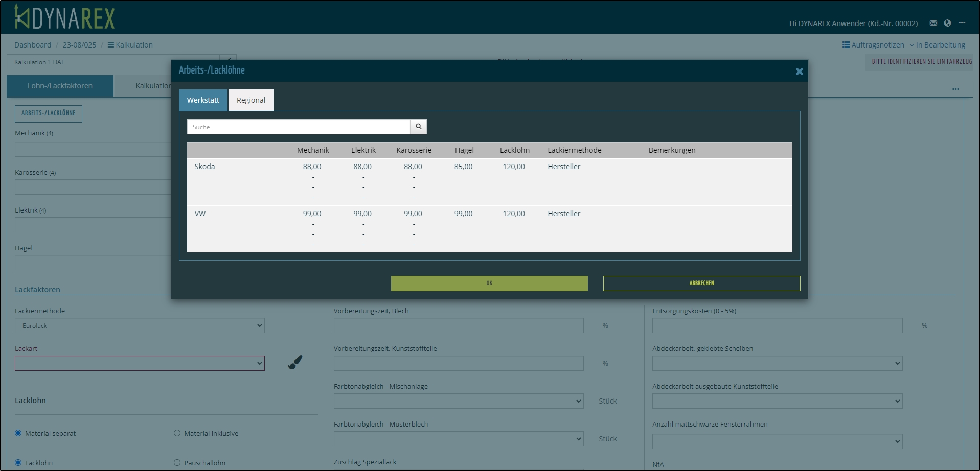
Task: Open the header three-dots menu
Action: [962, 23]
